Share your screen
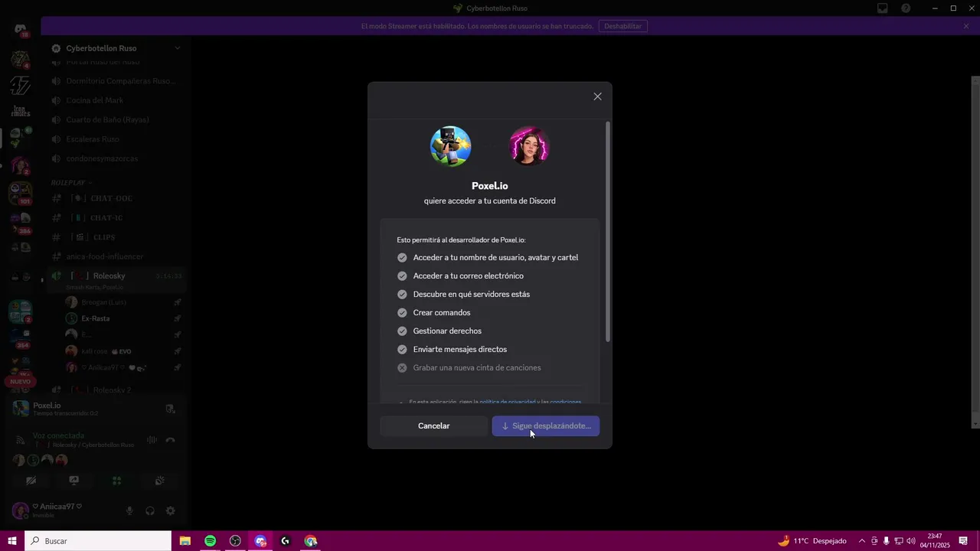980x551 pixels. (73, 481)
